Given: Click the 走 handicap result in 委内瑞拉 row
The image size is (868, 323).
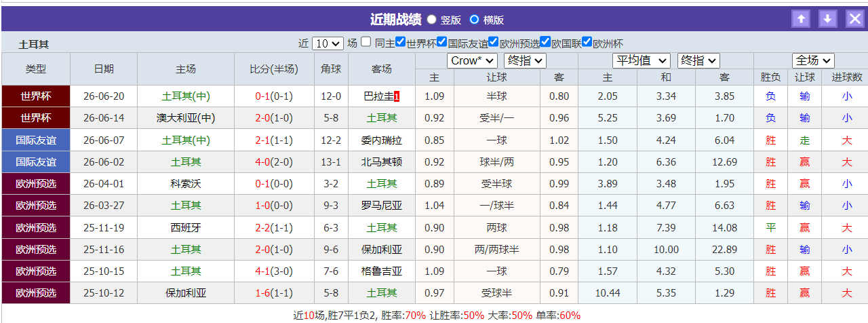Looking at the screenshot, I should (804, 140).
